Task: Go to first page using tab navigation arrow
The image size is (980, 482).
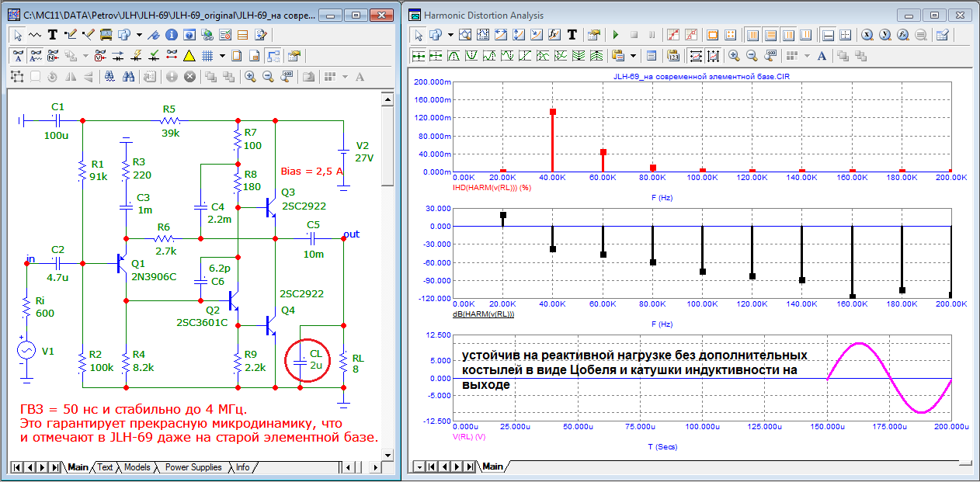Action: pyautogui.click(x=18, y=467)
